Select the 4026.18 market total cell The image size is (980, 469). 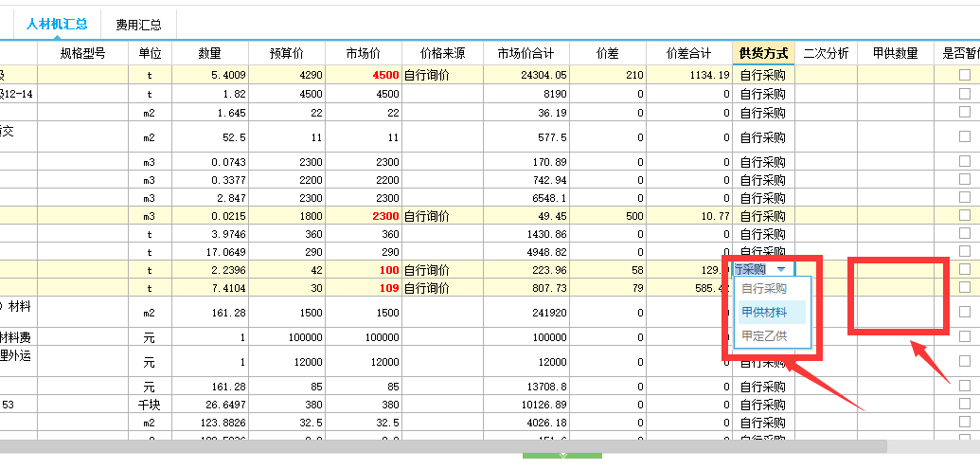(526, 423)
